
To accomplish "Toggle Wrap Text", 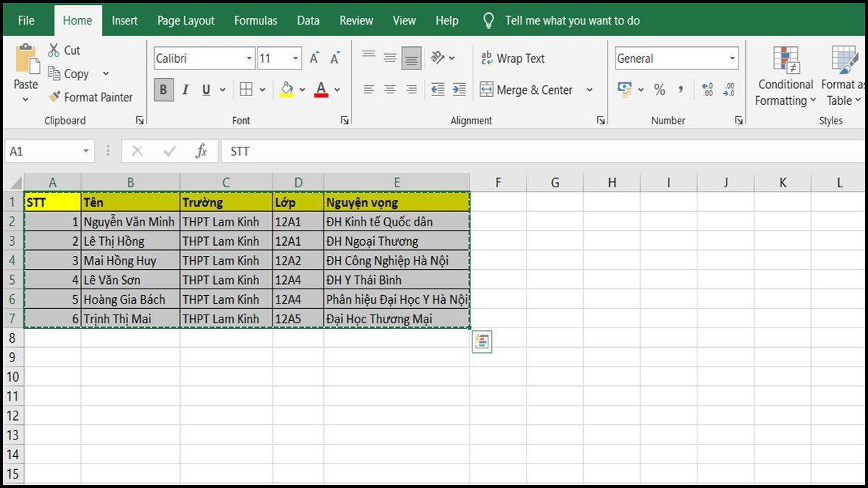I will tap(512, 59).
